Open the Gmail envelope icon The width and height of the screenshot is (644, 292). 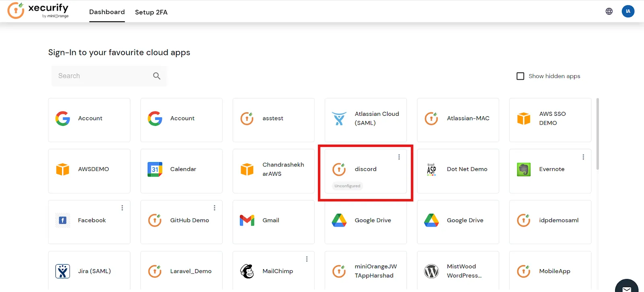pos(247,220)
